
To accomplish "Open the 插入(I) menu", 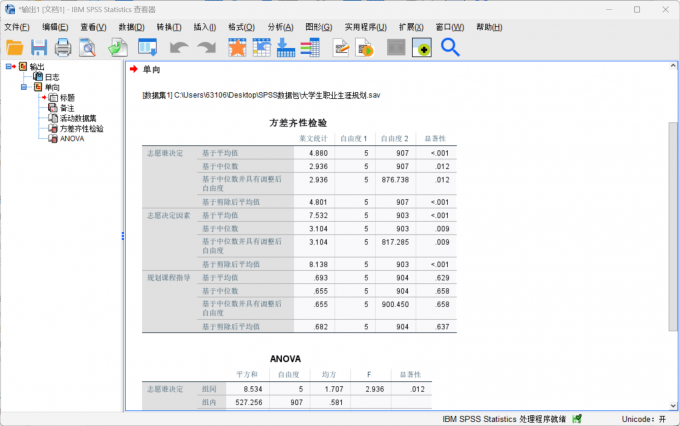I will click(205, 27).
